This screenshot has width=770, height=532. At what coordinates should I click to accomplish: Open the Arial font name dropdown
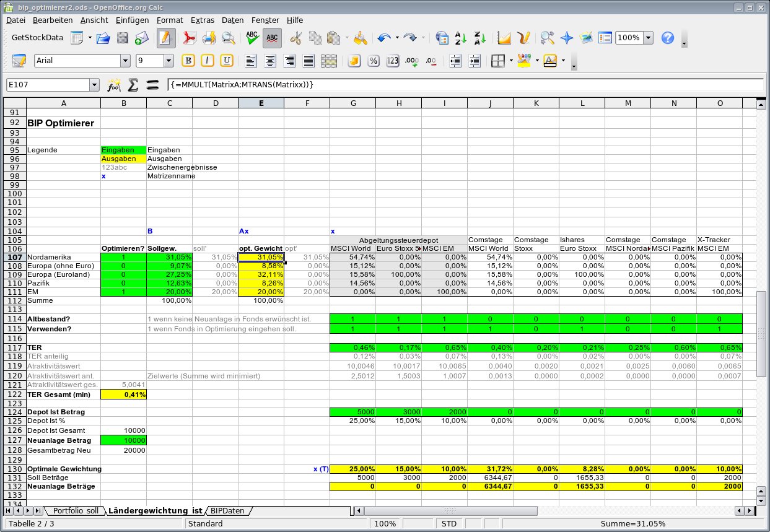click(125, 61)
